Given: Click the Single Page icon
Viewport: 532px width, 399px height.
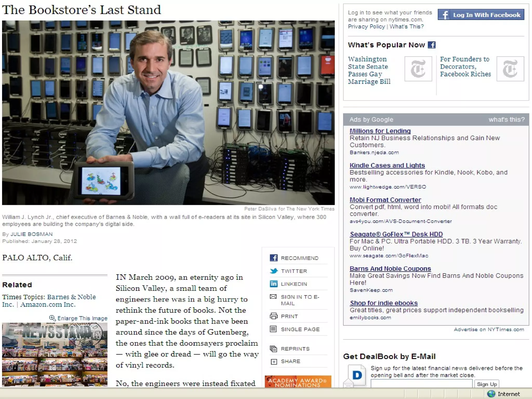Looking at the screenshot, I should pyautogui.click(x=273, y=329).
